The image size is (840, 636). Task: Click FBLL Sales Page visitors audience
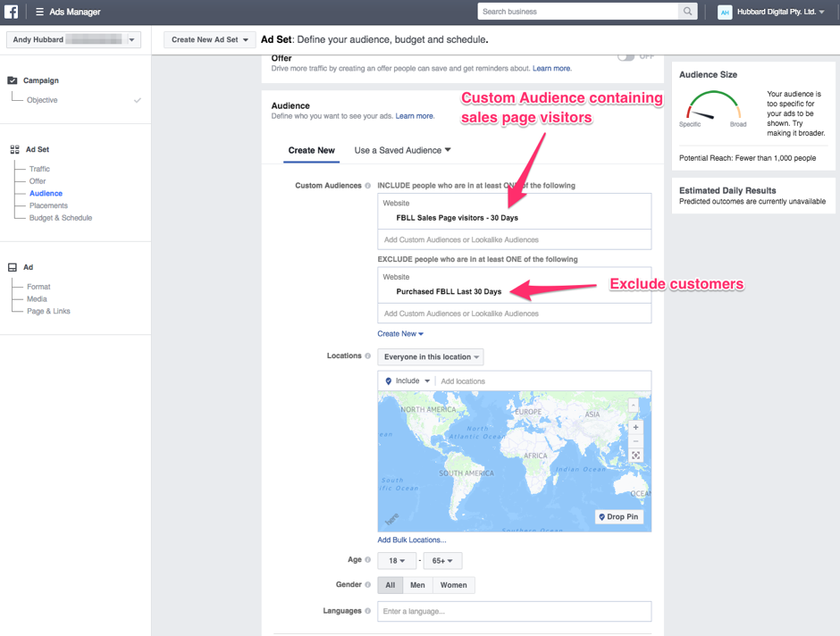[457, 218]
